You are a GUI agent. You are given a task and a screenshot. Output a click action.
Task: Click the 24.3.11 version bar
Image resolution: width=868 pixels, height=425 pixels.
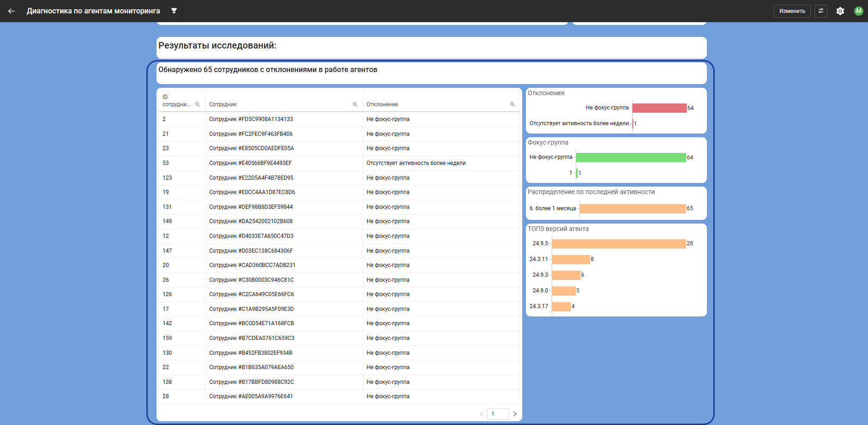(571, 260)
